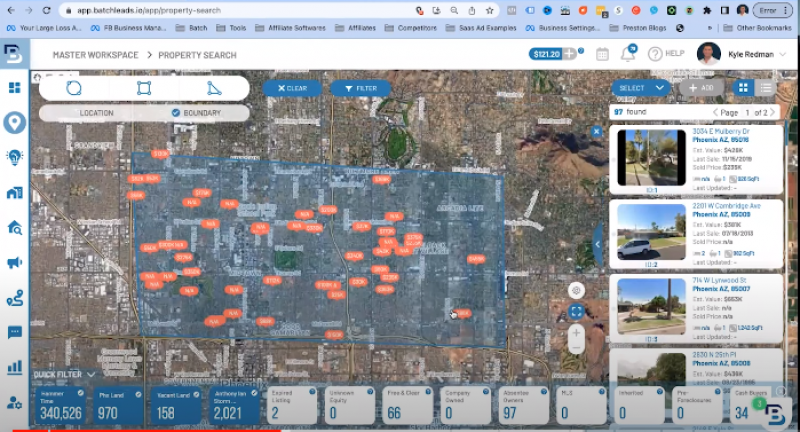Open the map pin property search sidebar icon
Screen dimensions: 800x432
click(14, 122)
